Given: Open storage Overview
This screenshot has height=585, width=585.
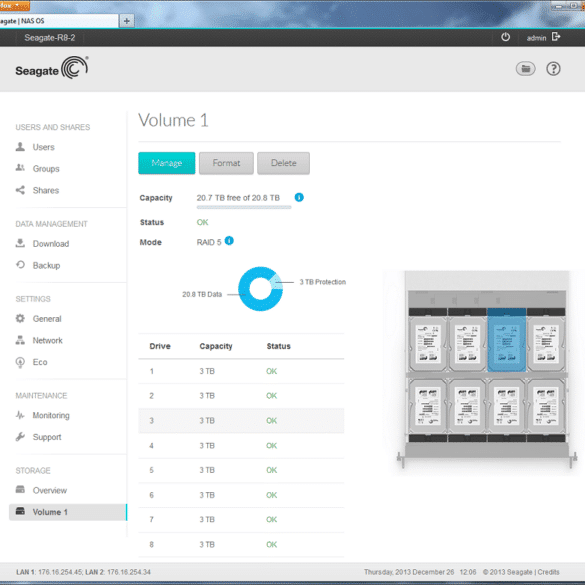Looking at the screenshot, I should (50, 490).
